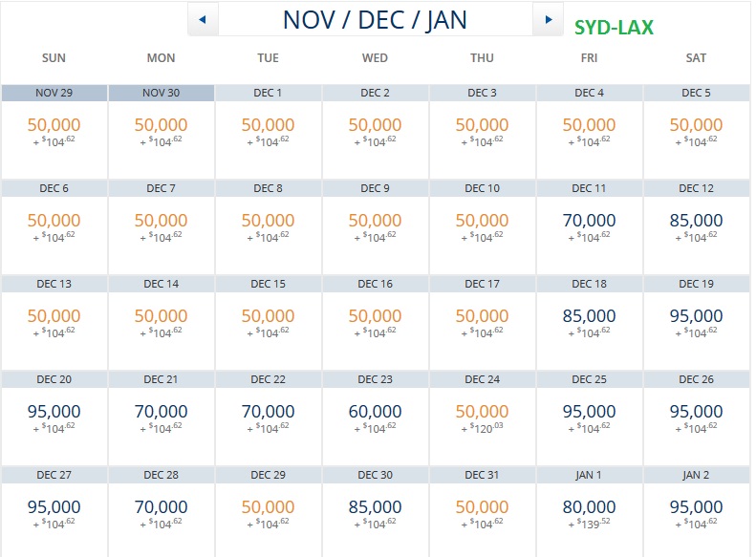Click the Dec 29 fare for 50,000 miles

[x=268, y=513]
